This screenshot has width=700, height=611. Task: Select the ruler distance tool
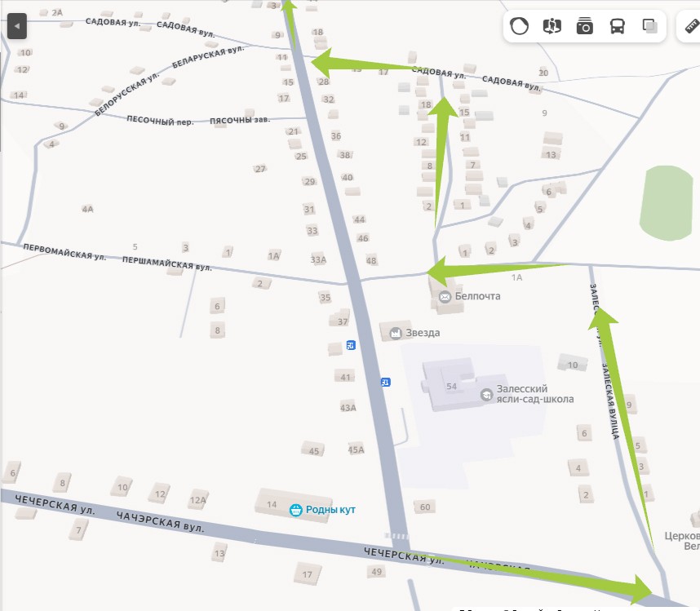692,26
